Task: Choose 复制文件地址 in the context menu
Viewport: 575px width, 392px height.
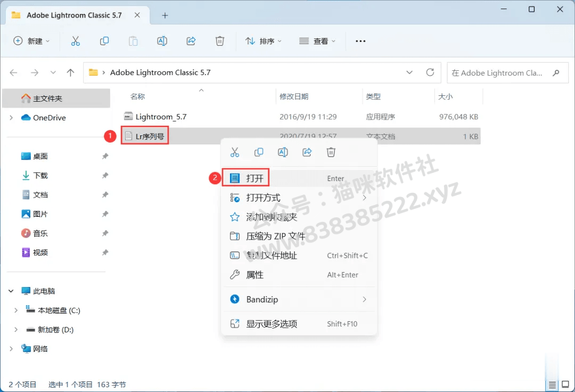Action: coord(299,256)
